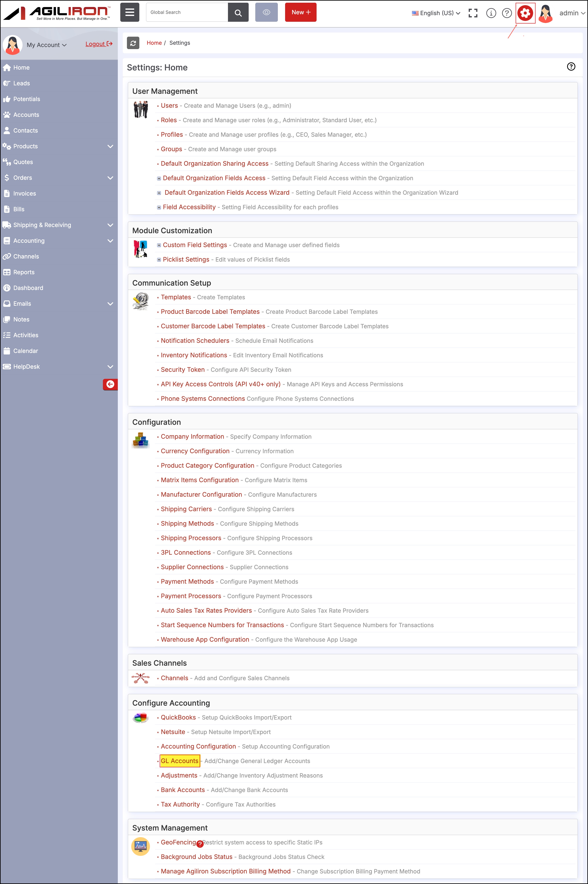Click the red settings gear icon

coord(525,13)
